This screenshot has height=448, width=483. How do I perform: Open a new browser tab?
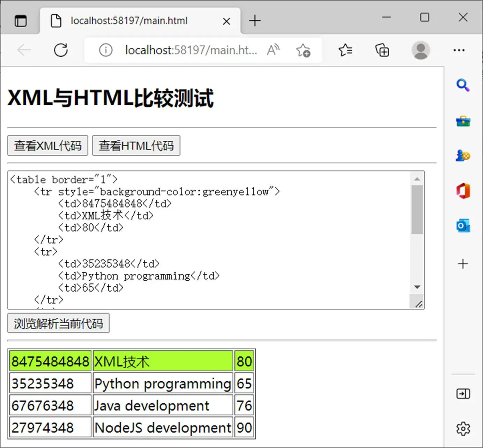click(x=255, y=21)
